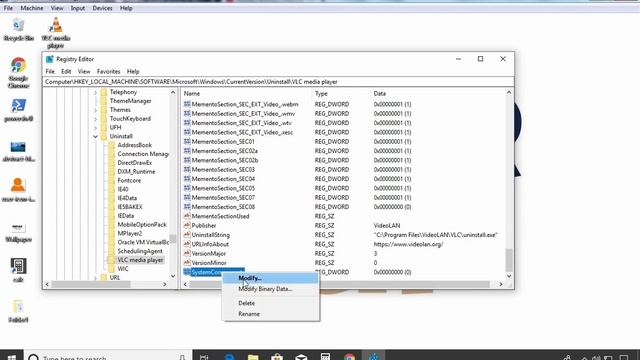Image resolution: width=640 pixels, height=360 pixels.
Task: Click the tree pane vertical scrollbar thumb
Action: [x=173, y=238]
